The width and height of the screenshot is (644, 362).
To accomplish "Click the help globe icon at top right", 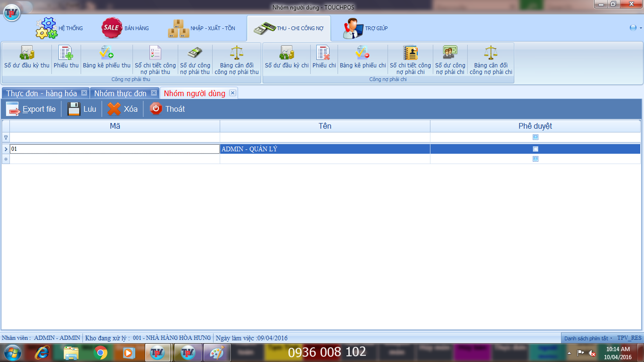I will click(633, 28).
